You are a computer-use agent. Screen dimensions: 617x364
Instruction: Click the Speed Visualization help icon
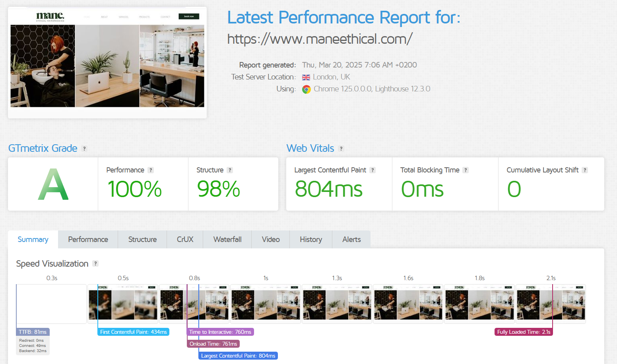[95, 263]
